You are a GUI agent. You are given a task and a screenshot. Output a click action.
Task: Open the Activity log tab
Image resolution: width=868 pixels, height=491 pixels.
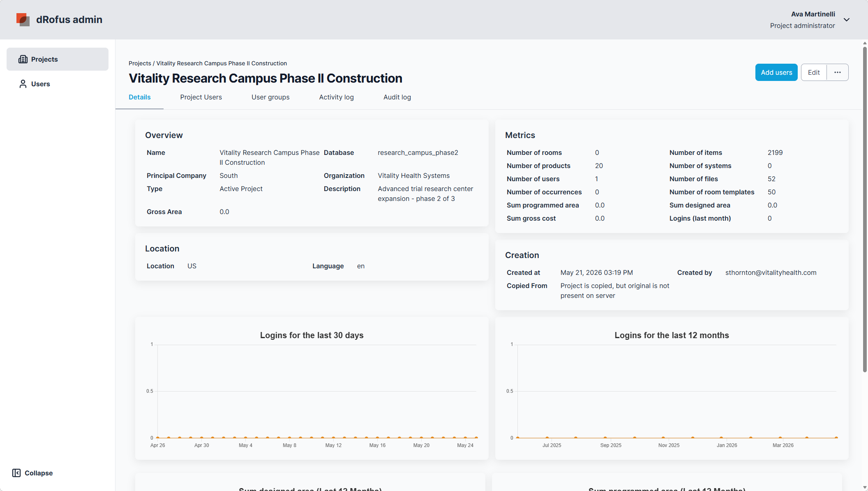[x=336, y=97]
